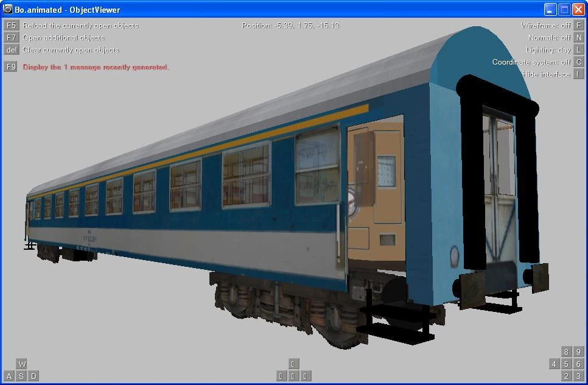The width and height of the screenshot is (588, 385).
Task: Click the numpad 6 key box
Action: pos(579,364)
